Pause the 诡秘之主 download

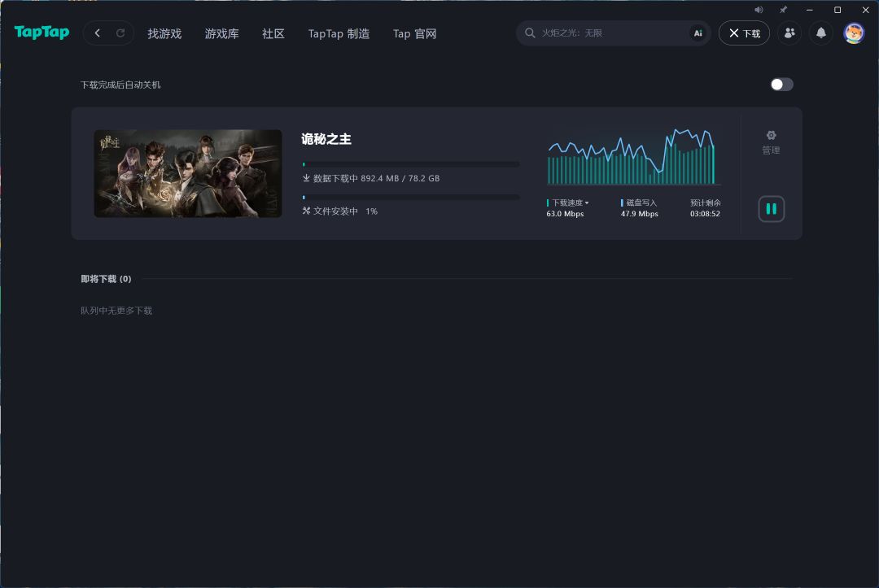[x=772, y=209]
